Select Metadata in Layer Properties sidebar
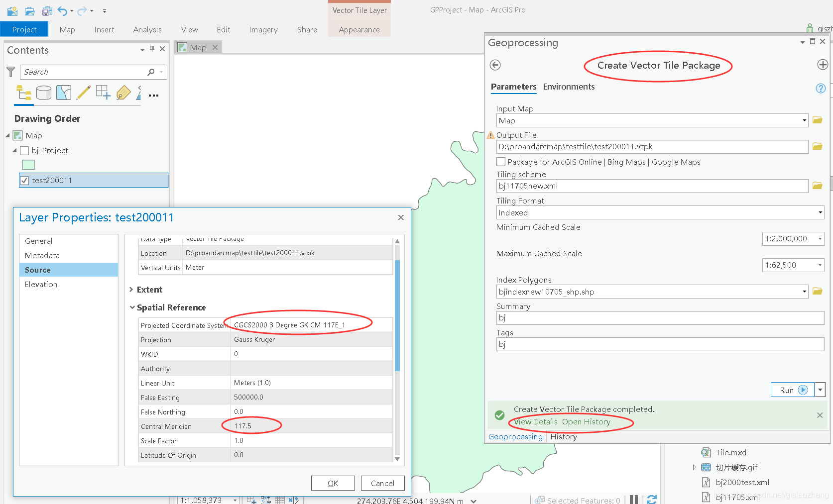This screenshot has height=504, width=833. 69,255
